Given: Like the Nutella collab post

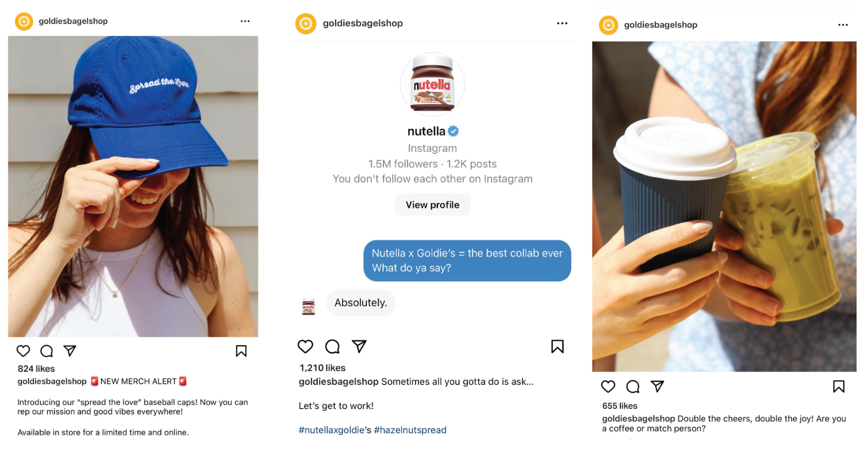Looking at the screenshot, I should click(305, 347).
